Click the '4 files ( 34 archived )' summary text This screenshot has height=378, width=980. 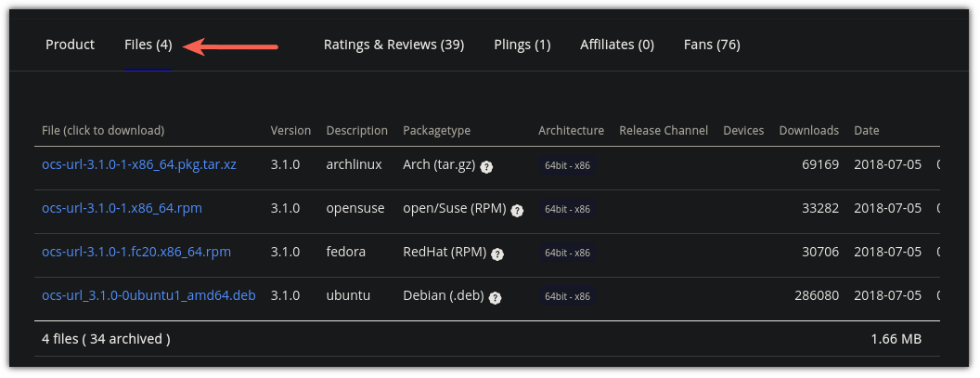[106, 339]
